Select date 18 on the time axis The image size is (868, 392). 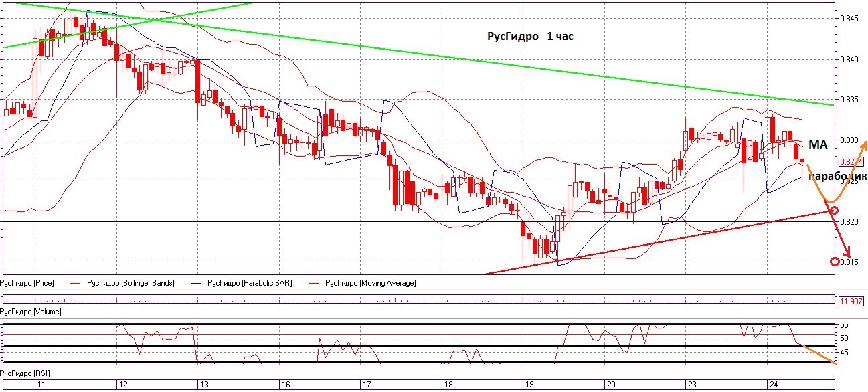click(x=448, y=385)
